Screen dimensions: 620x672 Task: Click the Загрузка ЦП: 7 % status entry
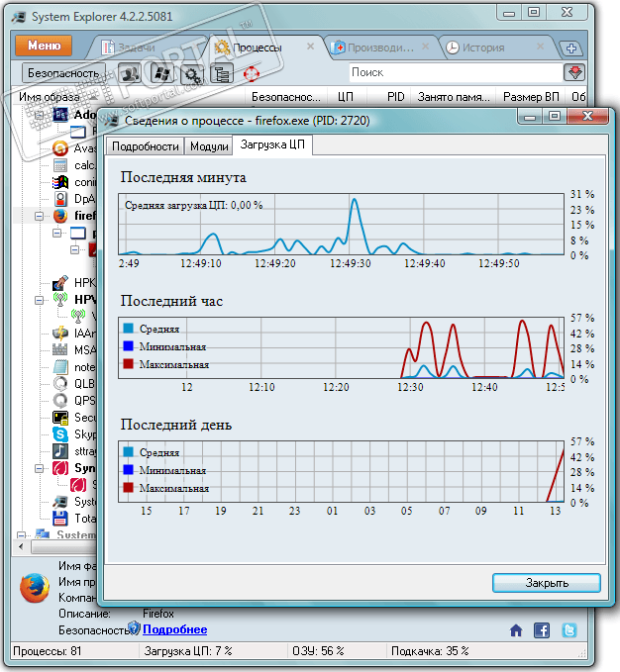click(188, 651)
